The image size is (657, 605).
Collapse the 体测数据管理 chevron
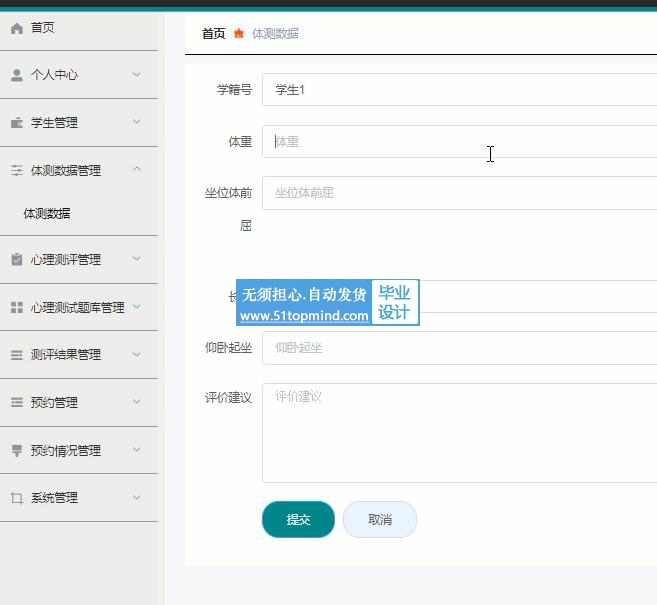click(137, 170)
